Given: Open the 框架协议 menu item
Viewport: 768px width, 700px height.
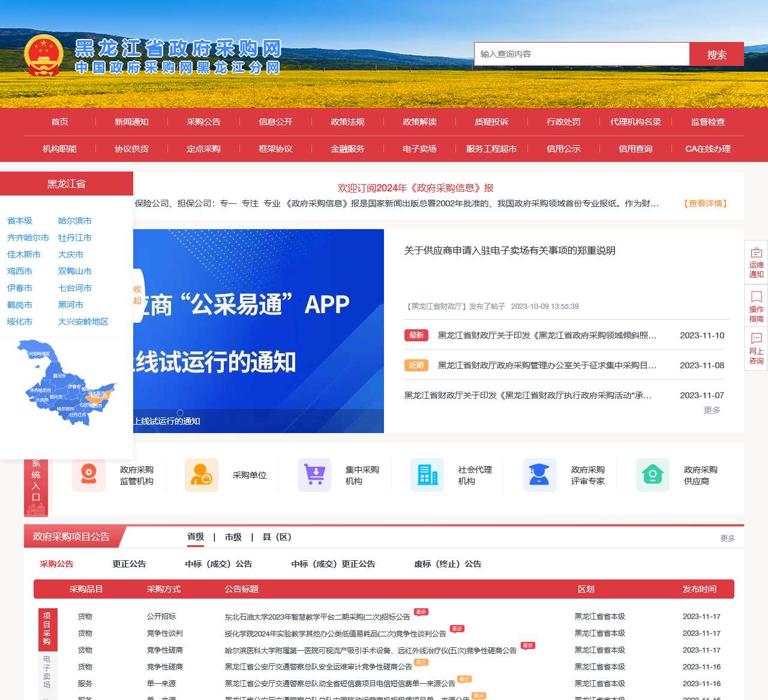Looking at the screenshot, I should click(276, 149).
